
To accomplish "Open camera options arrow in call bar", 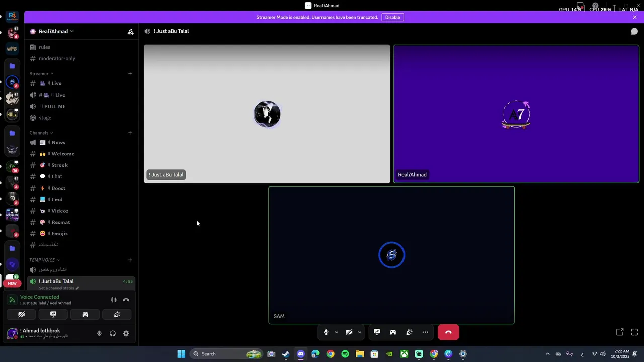I will tap(359, 332).
